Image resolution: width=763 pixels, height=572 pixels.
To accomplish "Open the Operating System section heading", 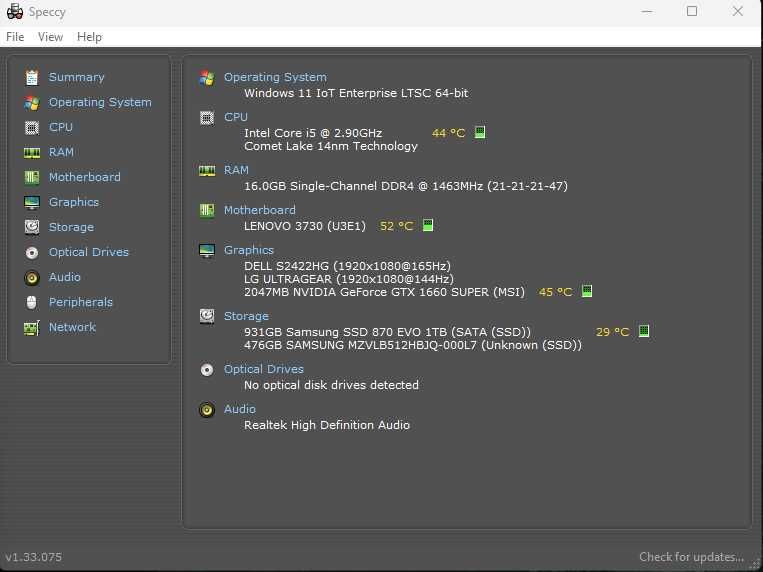I will coord(275,77).
